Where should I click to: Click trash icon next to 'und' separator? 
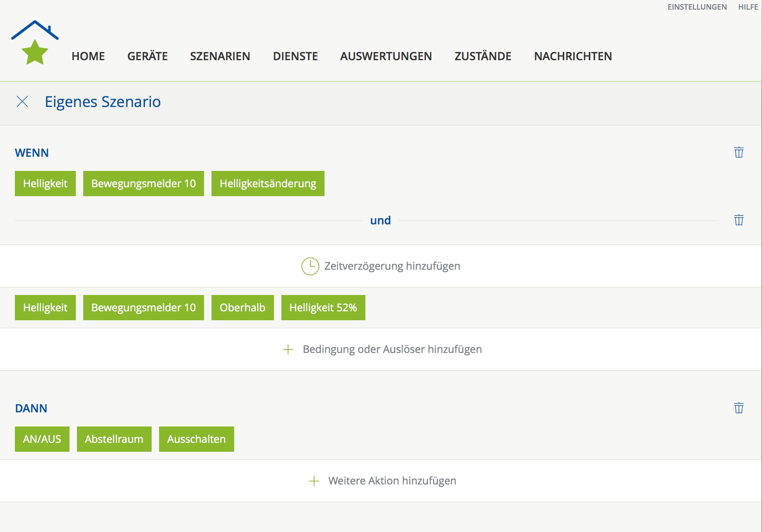pyautogui.click(x=739, y=220)
